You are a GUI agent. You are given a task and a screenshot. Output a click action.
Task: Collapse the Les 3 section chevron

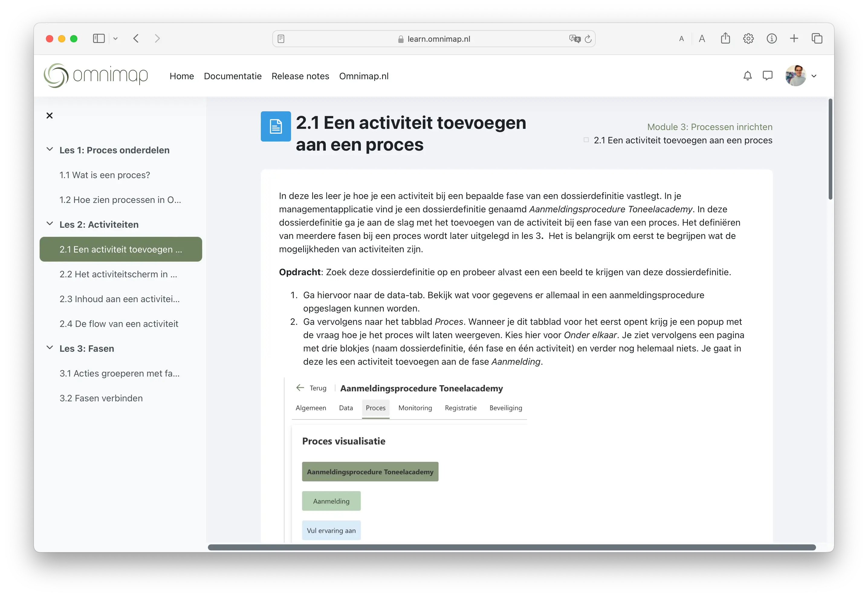click(x=49, y=347)
